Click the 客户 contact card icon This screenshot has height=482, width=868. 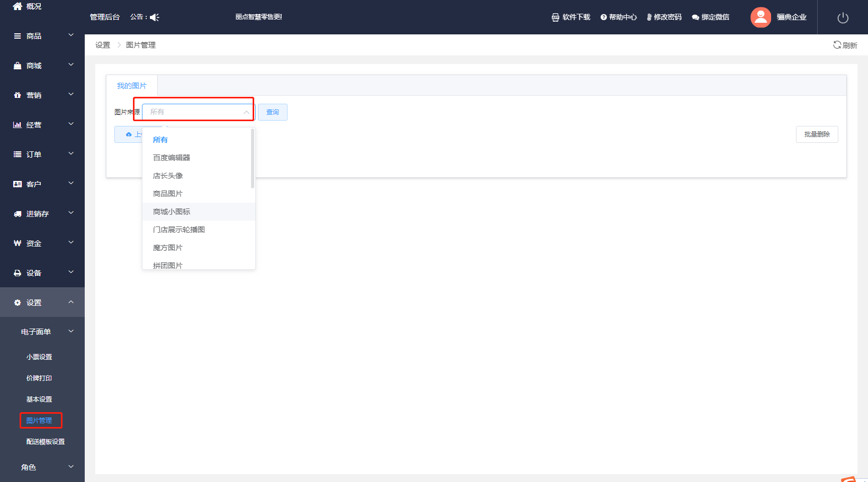17,184
